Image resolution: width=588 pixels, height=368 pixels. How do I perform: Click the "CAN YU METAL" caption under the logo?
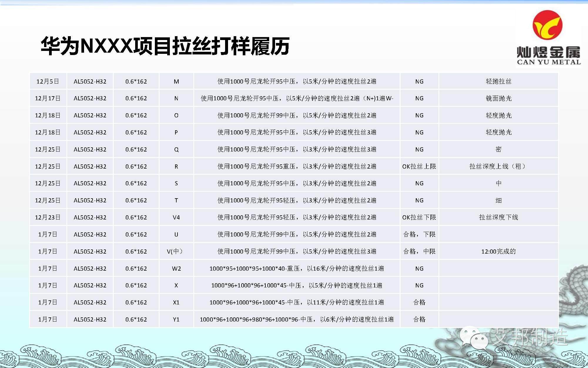point(549,62)
